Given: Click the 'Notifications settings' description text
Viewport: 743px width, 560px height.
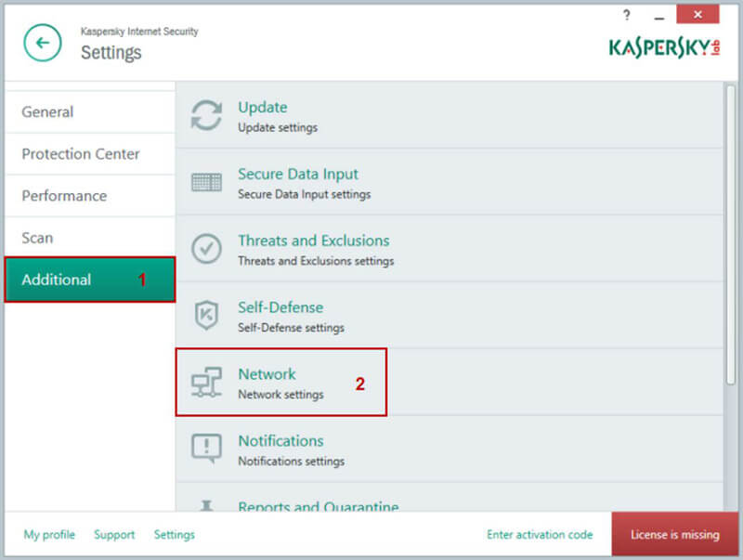Looking at the screenshot, I should (292, 462).
